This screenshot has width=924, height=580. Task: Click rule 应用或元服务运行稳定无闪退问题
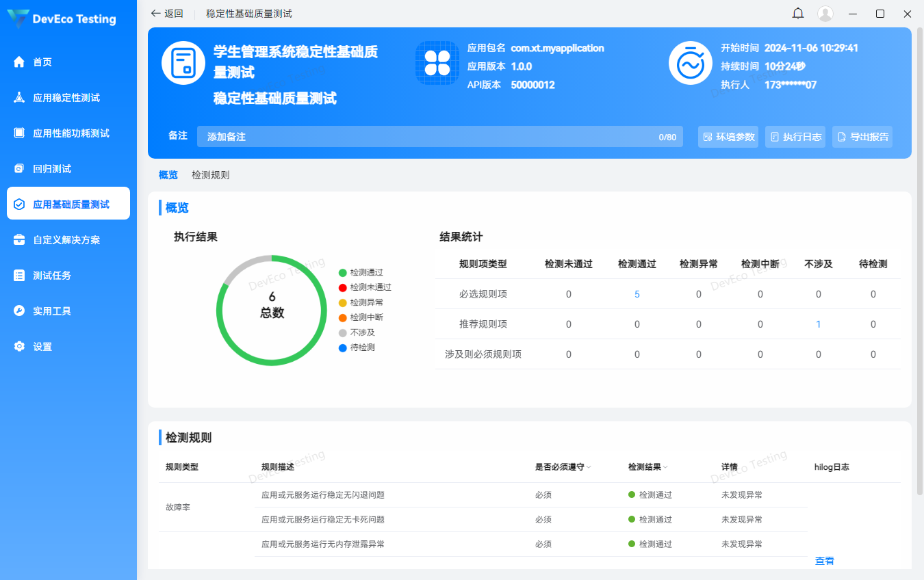click(323, 495)
